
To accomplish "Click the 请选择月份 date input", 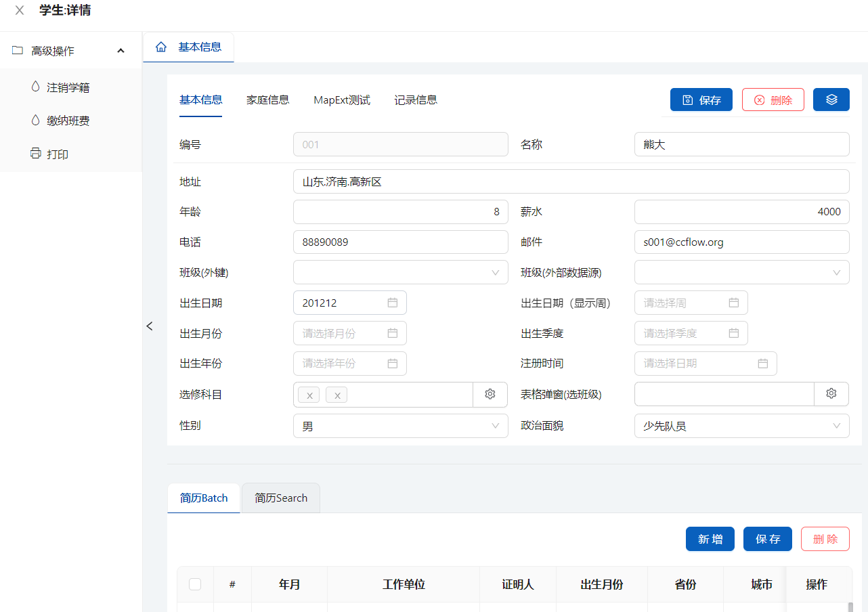I will (350, 333).
